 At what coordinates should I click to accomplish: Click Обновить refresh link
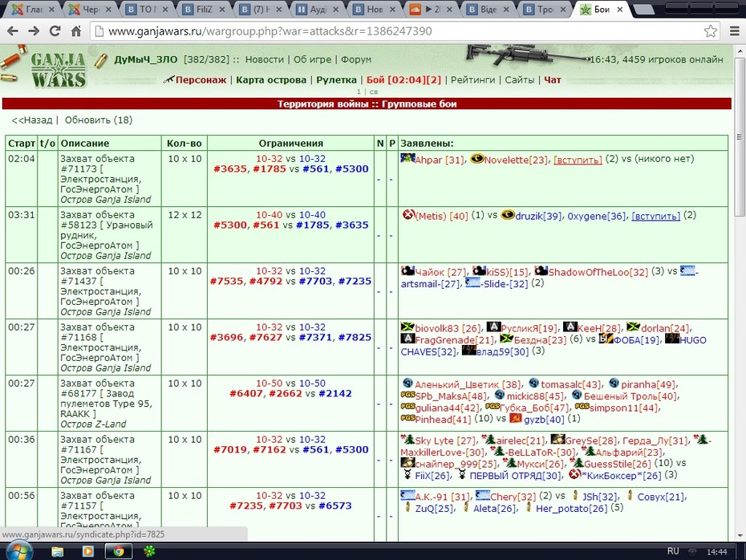coord(99,120)
